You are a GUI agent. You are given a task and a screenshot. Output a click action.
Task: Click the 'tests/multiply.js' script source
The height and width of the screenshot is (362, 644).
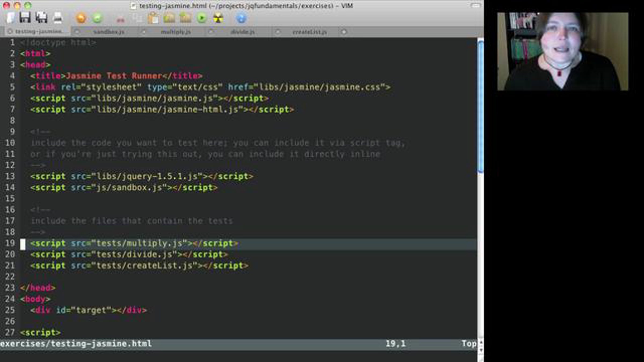pos(139,243)
